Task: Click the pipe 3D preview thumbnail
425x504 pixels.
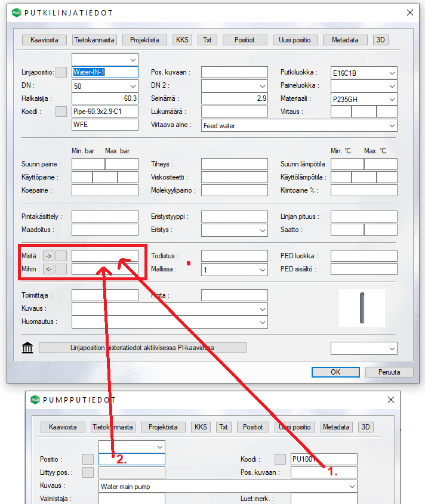Action: (362, 308)
